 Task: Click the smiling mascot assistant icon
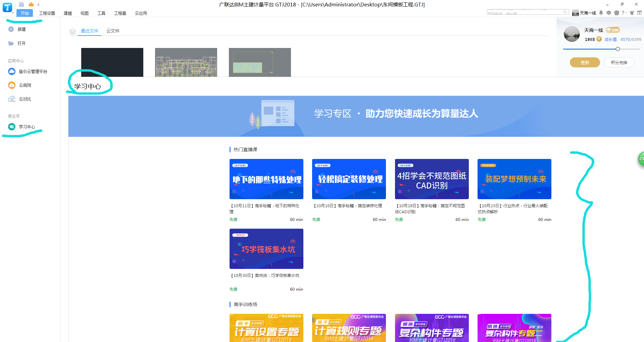(616, 13)
